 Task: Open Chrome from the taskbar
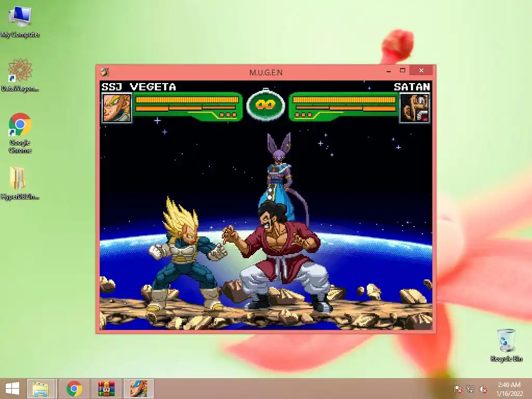click(x=74, y=389)
